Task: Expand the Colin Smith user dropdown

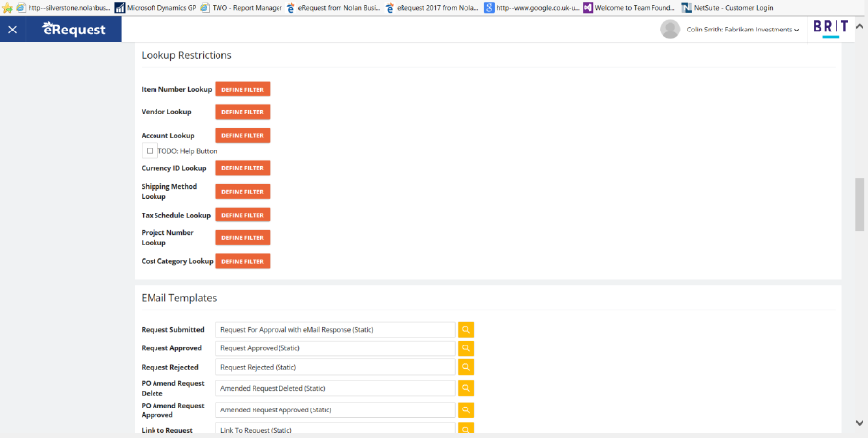Action: pyautogui.click(x=743, y=30)
